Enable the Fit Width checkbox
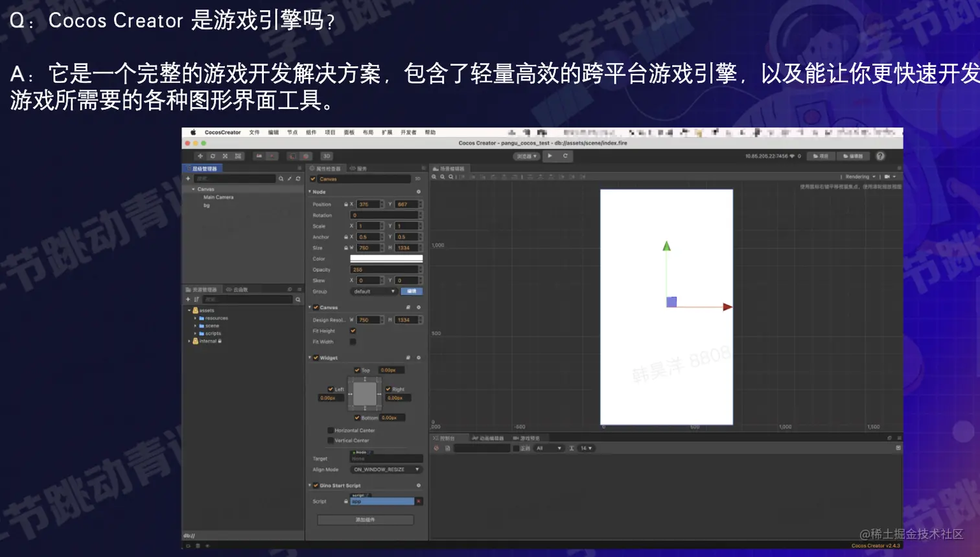 tap(353, 342)
